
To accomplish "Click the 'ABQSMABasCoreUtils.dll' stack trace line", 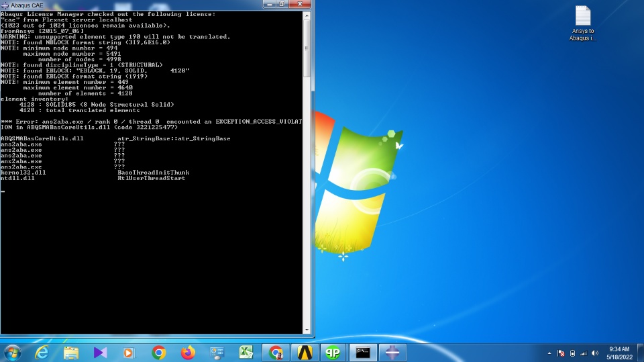I will (x=115, y=138).
